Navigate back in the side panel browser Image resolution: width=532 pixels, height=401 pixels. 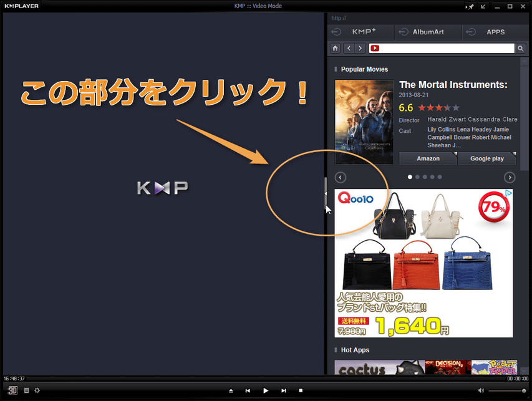[349, 48]
